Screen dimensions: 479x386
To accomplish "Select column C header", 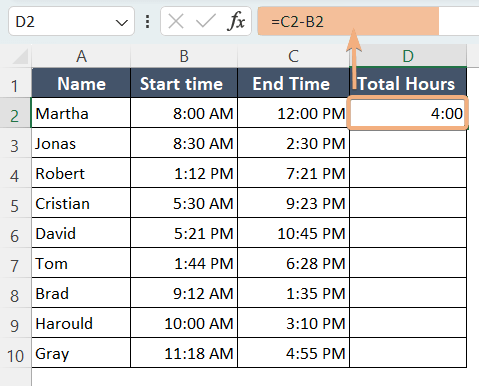I will pyautogui.click(x=293, y=56).
